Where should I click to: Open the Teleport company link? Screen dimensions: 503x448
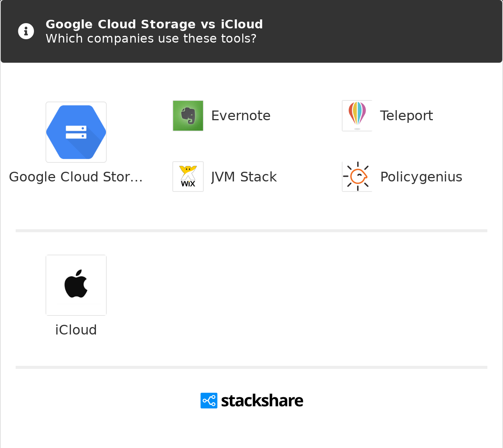[x=406, y=116]
